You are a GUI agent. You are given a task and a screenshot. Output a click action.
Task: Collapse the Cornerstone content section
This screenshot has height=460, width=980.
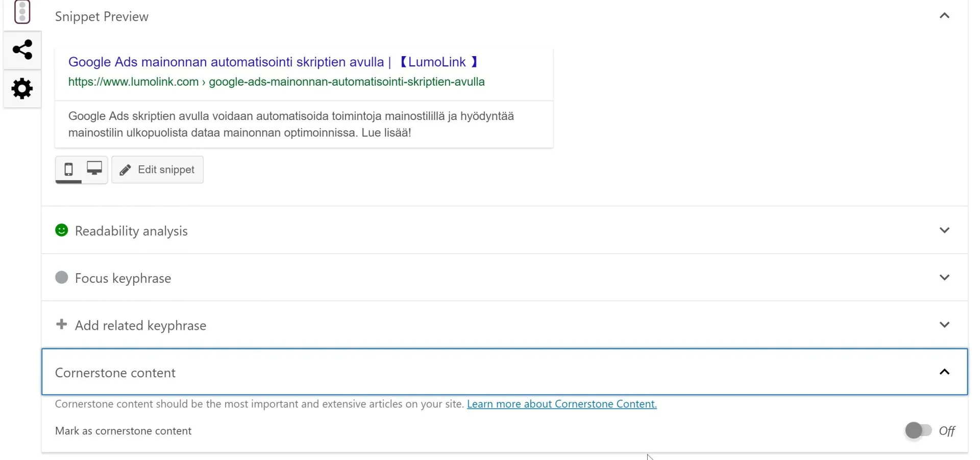[x=944, y=372]
